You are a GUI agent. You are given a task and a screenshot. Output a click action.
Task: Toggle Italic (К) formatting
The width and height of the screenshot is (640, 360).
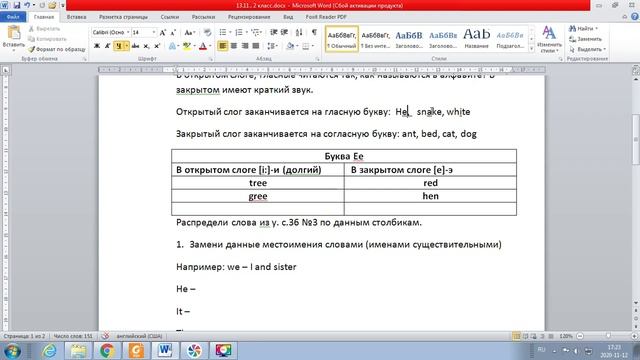[x=107, y=46]
